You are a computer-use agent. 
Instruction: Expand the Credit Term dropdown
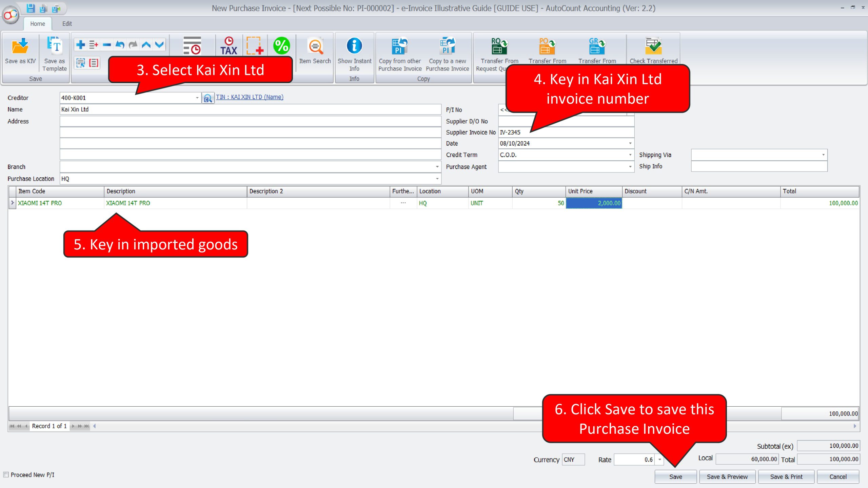[x=630, y=155]
